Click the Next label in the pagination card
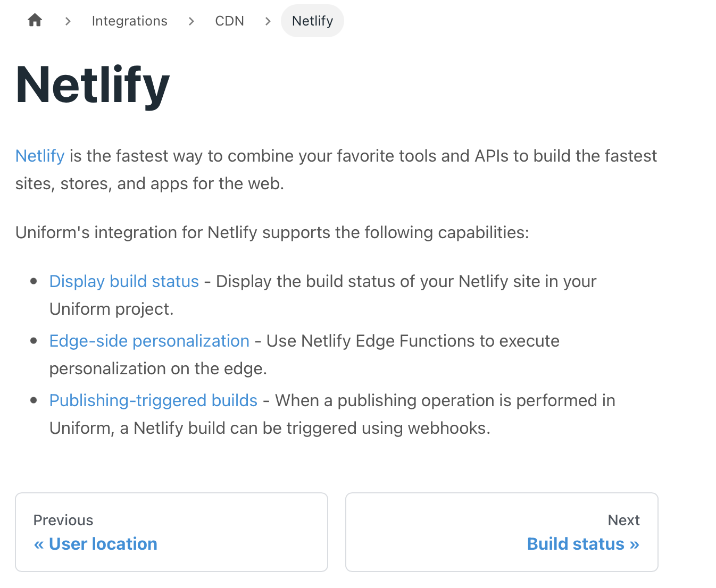716x588 pixels. 623,520
